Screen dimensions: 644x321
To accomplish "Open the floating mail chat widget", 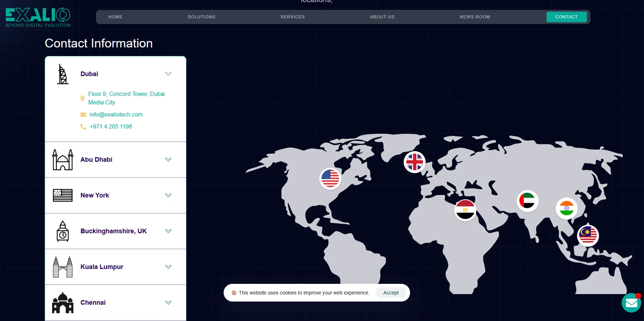I will point(631,303).
